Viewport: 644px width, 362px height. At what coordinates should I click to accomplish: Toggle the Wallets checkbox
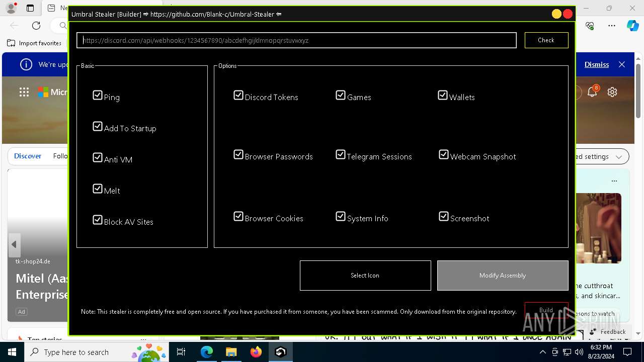[443, 96]
